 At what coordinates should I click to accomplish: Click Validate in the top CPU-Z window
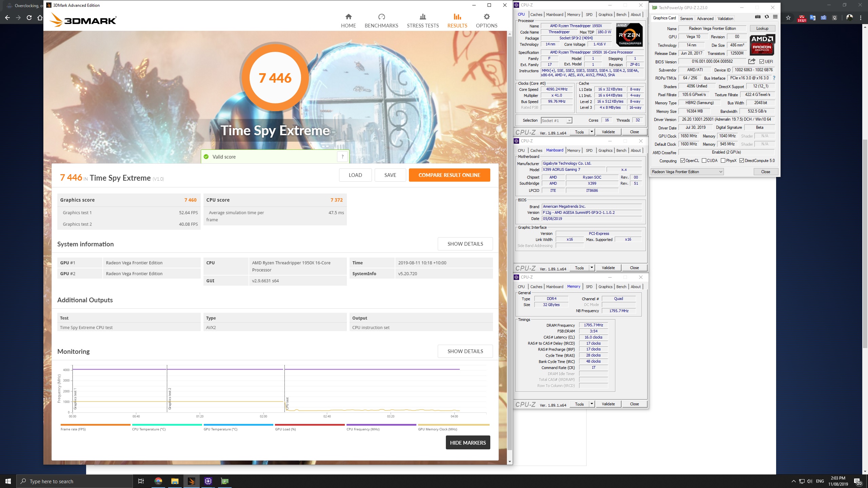click(608, 132)
